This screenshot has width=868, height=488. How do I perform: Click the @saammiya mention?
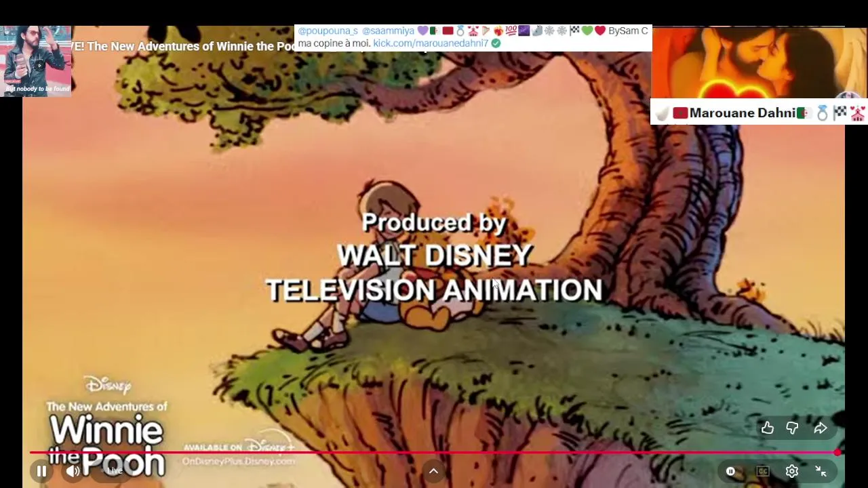(388, 30)
